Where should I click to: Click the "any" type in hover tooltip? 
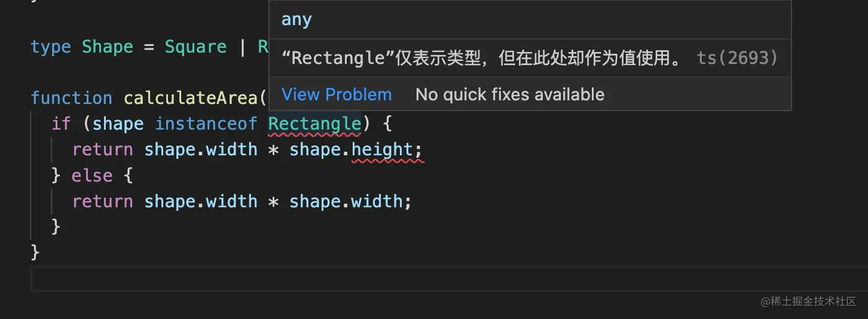297,20
